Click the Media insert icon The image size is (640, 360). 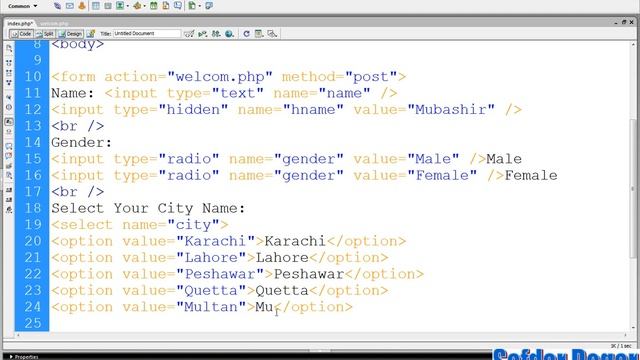pos(137,6)
